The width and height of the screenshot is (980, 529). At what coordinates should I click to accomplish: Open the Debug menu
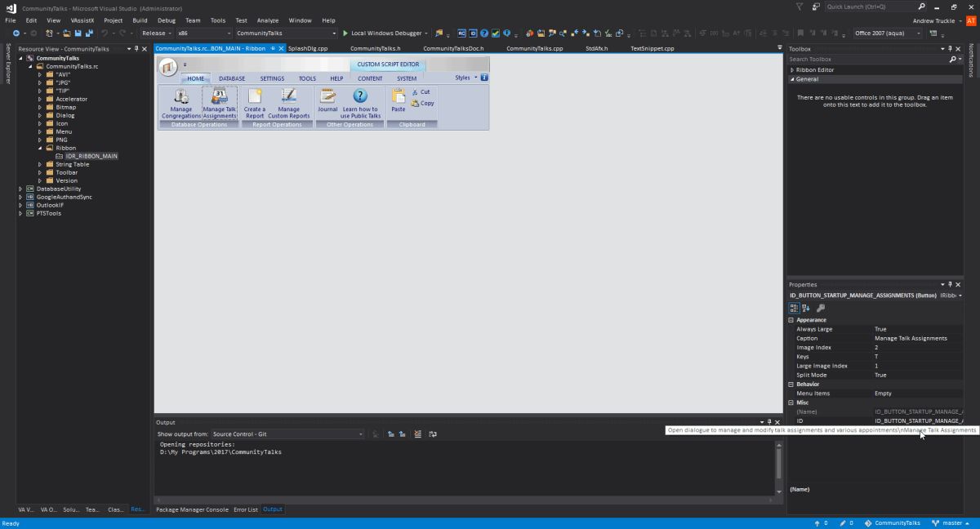click(167, 20)
